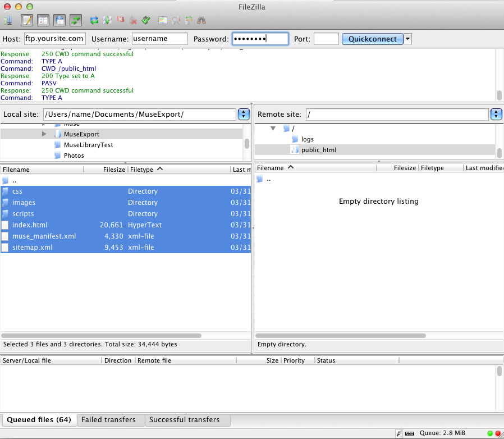The height and width of the screenshot is (439, 504).
Task: Collapse the remote root folder
Action: click(x=273, y=129)
